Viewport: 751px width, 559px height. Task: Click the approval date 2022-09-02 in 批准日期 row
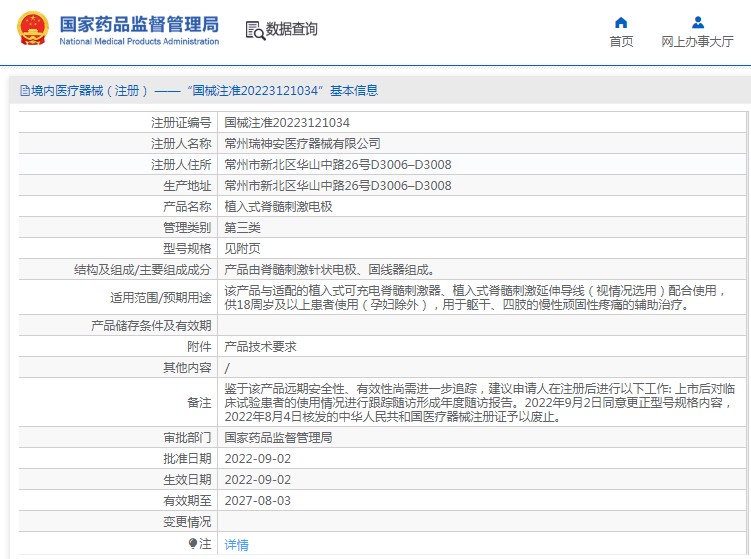(x=257, y=458)
